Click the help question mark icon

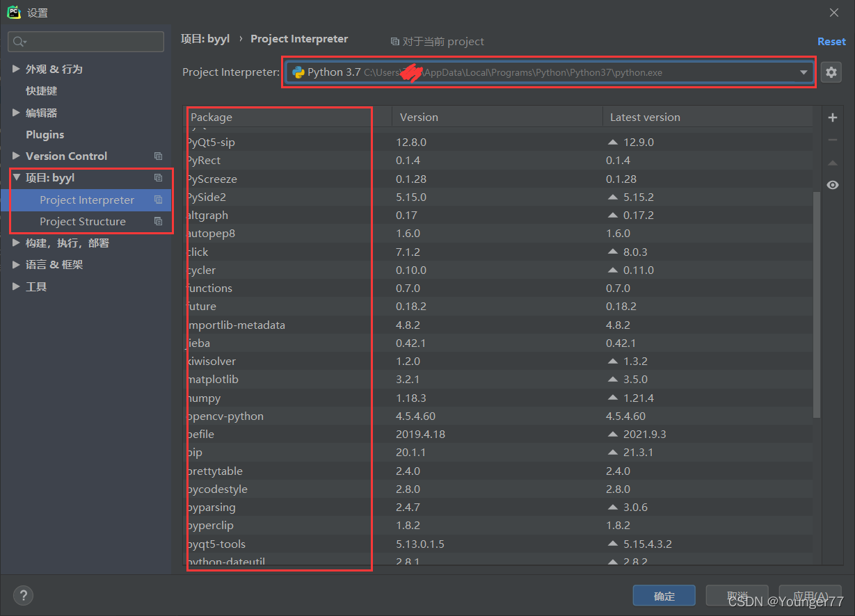(x=23, y=595)
